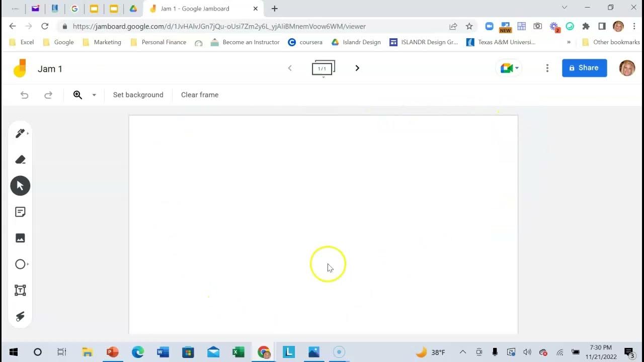The height and width of the screenshot is (362, 644).
Task: Click the Jam 1 title
Action: (50, 69)
